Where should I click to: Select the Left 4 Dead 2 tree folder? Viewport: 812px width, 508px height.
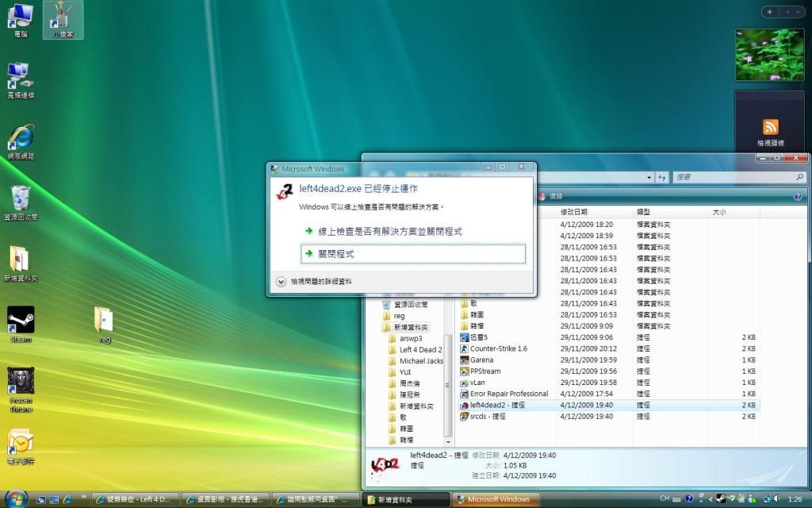pos(420,349)
